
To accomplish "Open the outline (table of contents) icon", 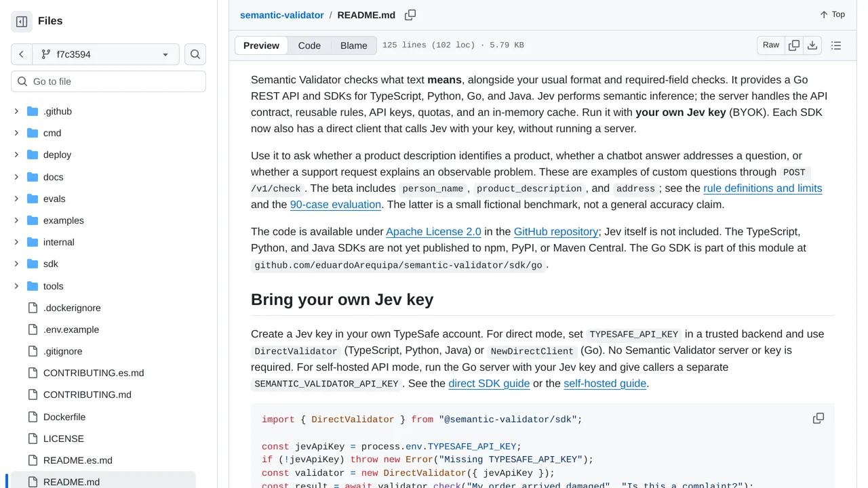I will [836, 45].
